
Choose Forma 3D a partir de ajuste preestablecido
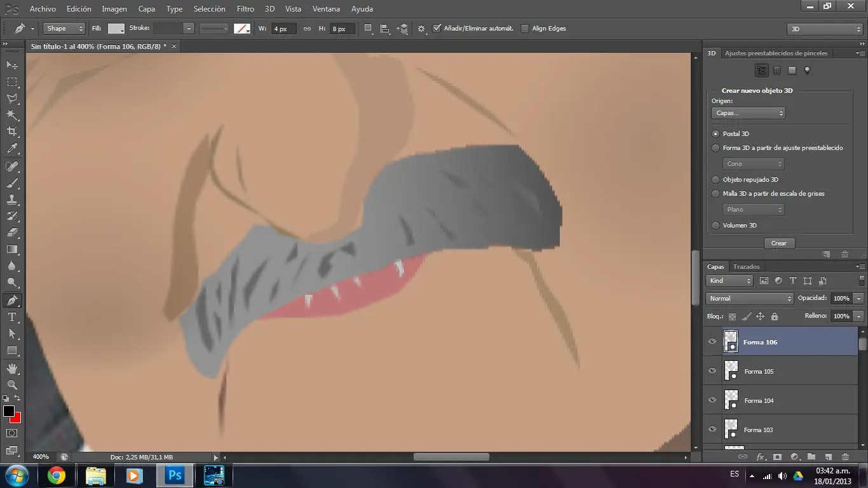tap(716, 148)
